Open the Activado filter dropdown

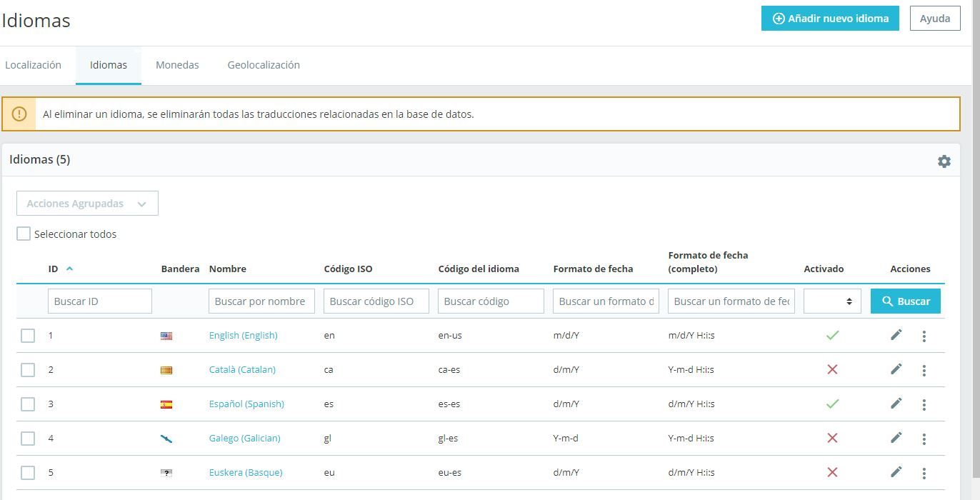point(832,301)
